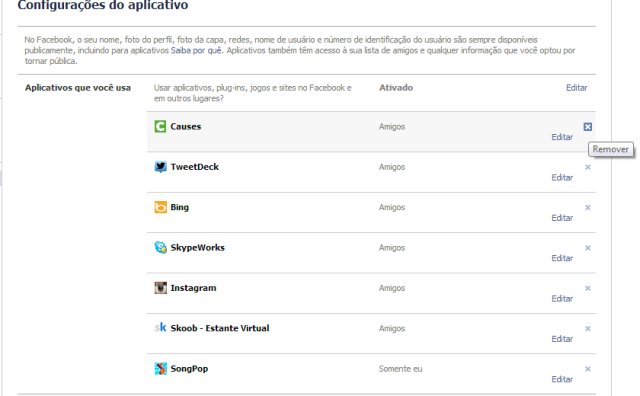
Task: Select Skoob - Estante Virtual name
Action: coord(220,328)
